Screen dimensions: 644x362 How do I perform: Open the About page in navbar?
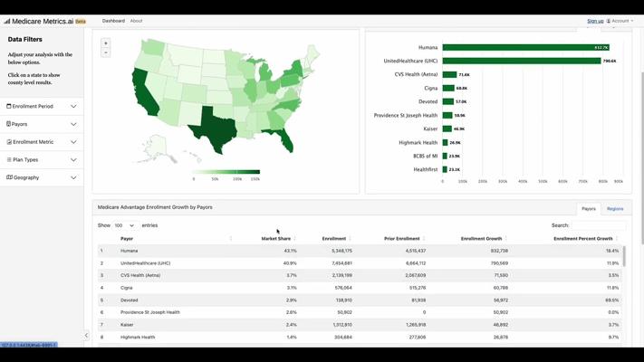click(136, 21)
